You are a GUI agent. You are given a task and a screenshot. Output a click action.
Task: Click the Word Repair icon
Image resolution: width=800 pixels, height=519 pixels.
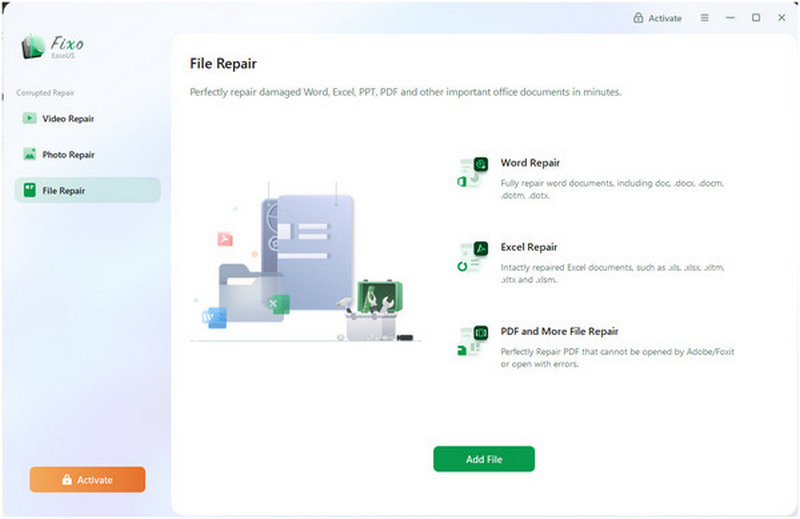tap(472, 172)
